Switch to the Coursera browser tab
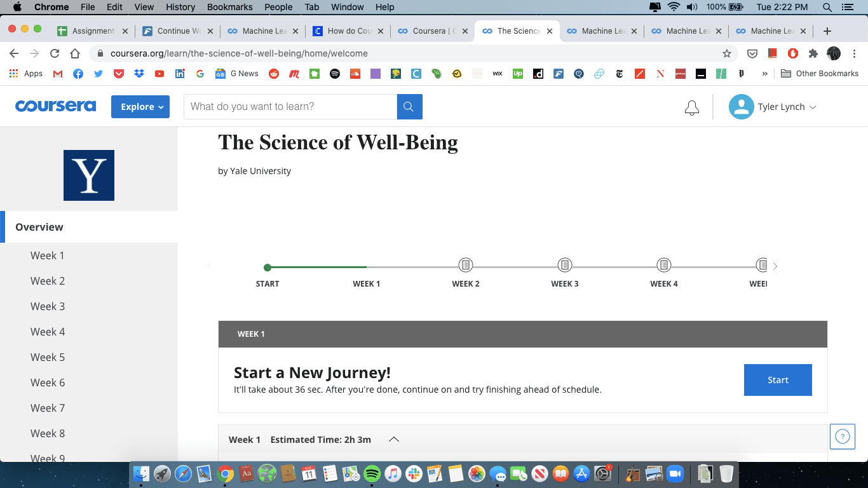This screenshot has height=488, width=868. point(433,31)
